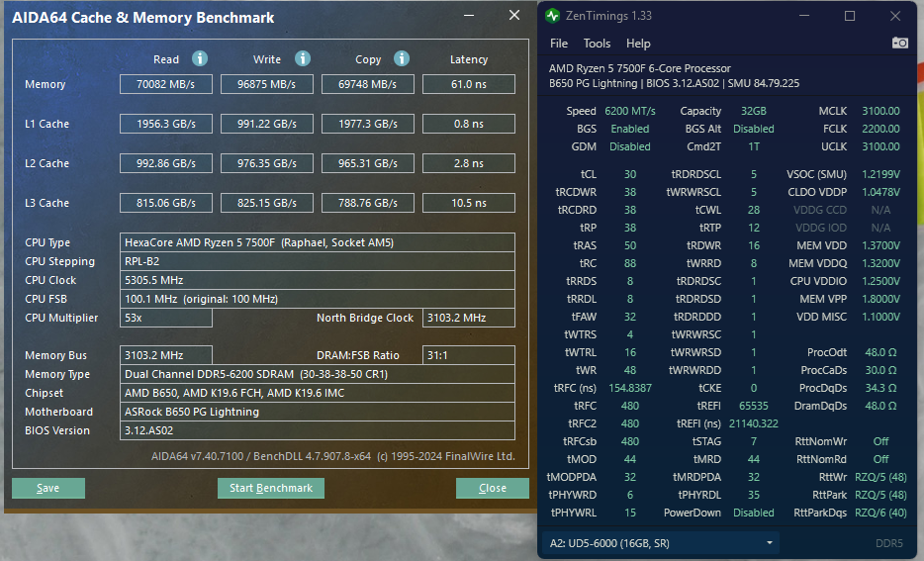This screenshot has height=561, width=924.
Task: Click the BGS Enabled value
Action: [630, 129]
